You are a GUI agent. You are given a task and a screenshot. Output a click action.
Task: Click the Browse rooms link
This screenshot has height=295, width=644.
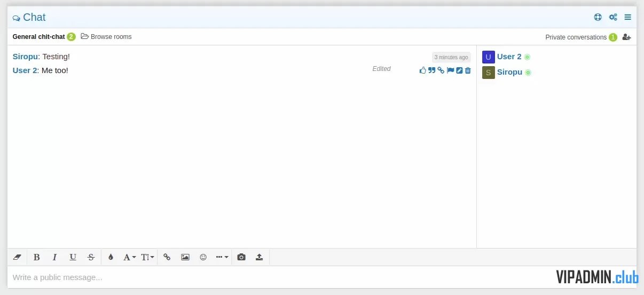106,37
